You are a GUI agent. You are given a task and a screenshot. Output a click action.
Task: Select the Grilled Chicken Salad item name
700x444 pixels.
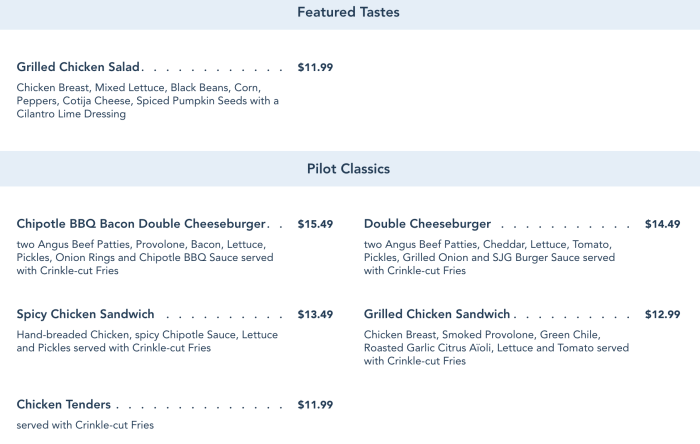pyautogui.click(x=79, y=67)
